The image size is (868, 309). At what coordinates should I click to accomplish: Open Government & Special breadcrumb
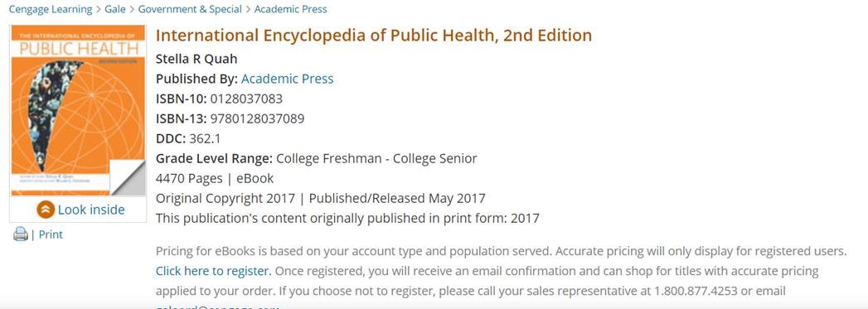(190, 9)
